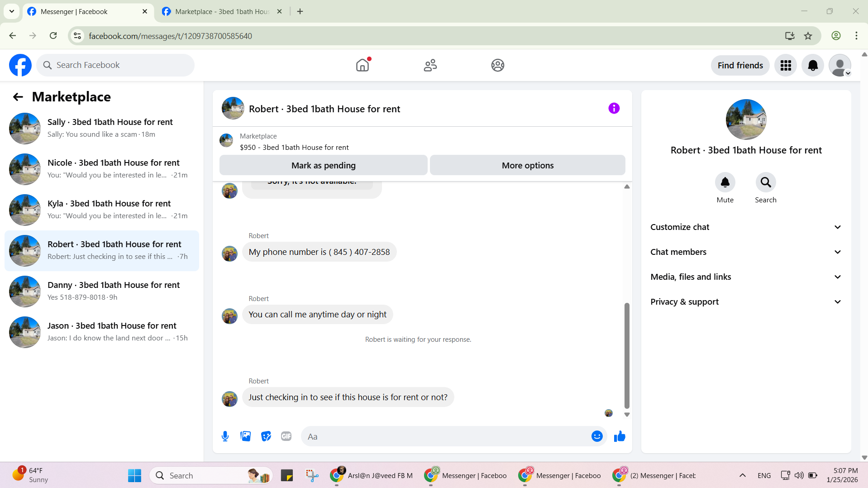The image size is (868, 488).
Task: Open the Chrome three-dot menu
Action: pos(856,36)
